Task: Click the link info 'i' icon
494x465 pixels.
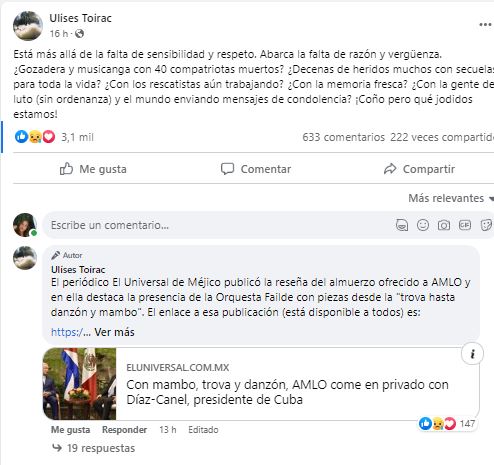Action: point(472,354)
